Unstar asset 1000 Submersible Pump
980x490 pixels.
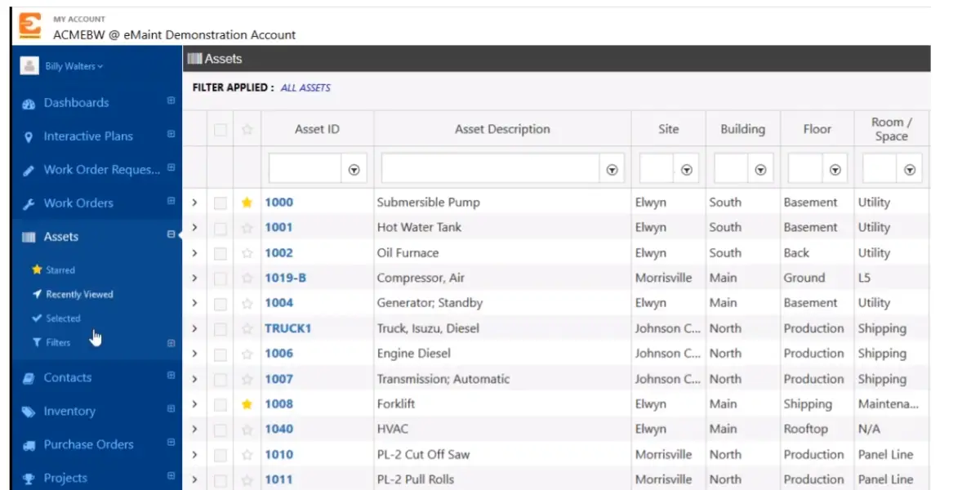tap(247, 203)
